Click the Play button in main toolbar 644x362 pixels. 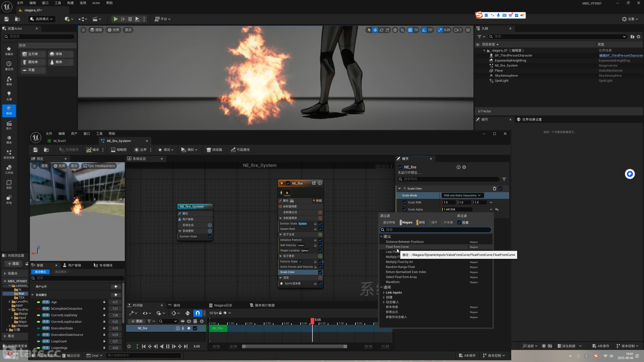click(115, 19)
